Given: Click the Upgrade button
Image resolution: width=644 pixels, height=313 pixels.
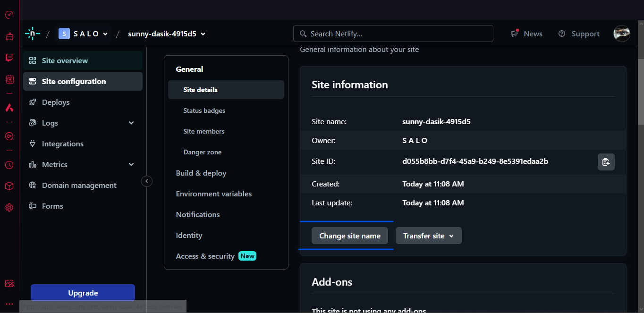Looking at the screenshot, I should click(83, 293).
